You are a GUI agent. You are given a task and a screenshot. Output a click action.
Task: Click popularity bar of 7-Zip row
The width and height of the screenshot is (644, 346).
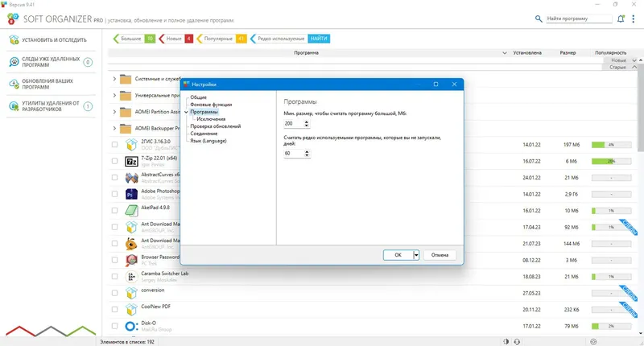click(611, 161)
